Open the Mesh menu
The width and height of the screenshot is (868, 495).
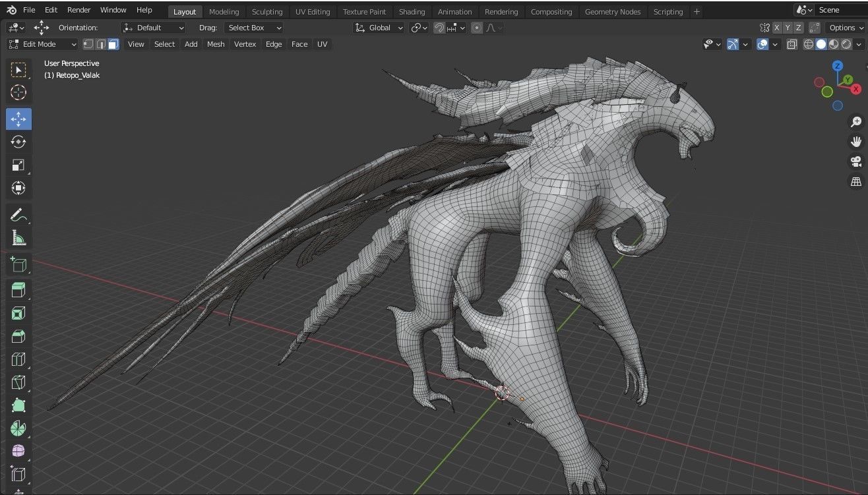(216, 44)
